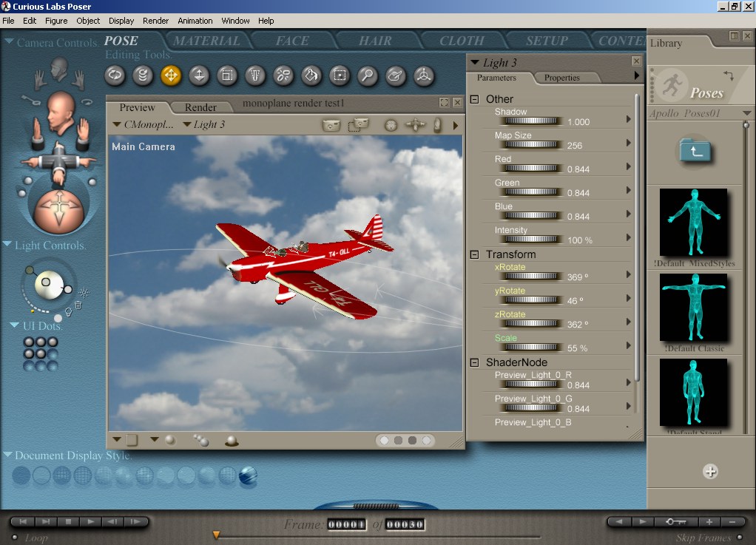This screenshot has width=756, height=545.
Task: Select the Twist editing tool
Action: click(143, 75)
